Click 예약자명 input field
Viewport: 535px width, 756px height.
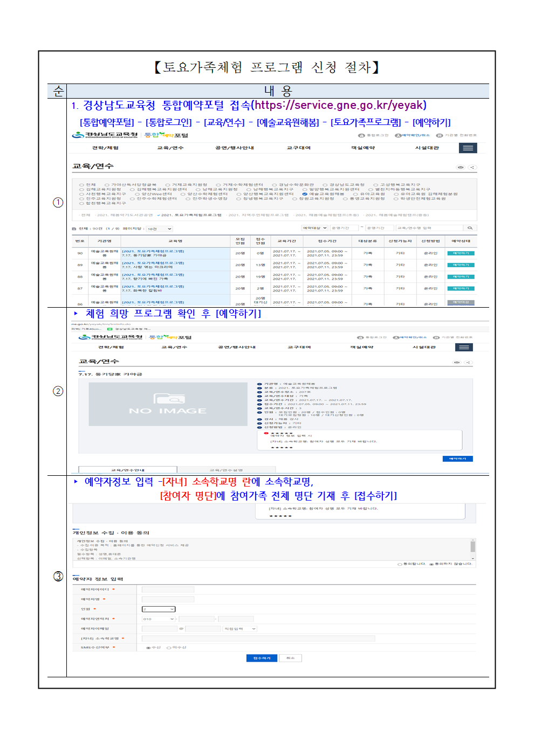pos(168,599)
